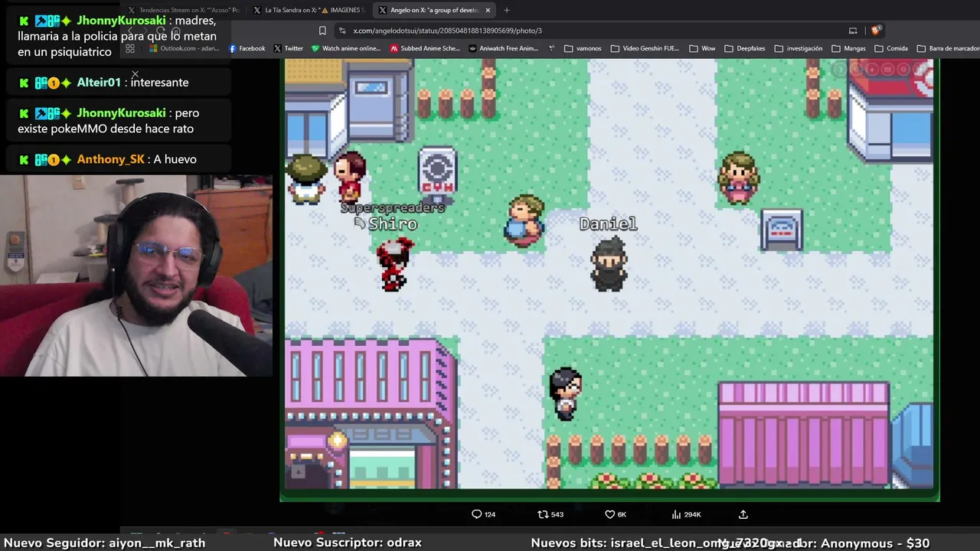Screen dimensions: 980x551
Task: Bookmark this page with the address bar bookmark icon
Action: (x=322, y=31)
